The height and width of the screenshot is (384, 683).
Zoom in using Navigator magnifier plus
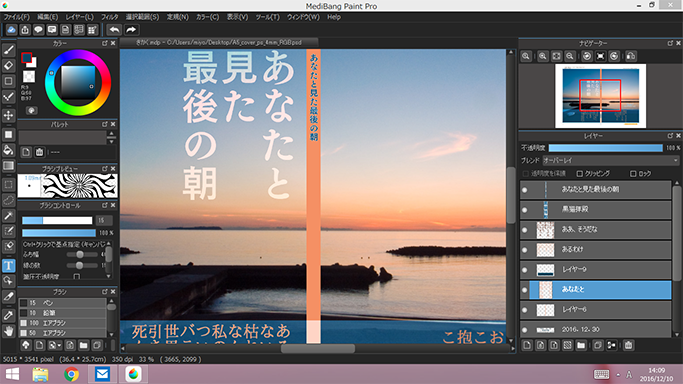(x=543, y=56)
